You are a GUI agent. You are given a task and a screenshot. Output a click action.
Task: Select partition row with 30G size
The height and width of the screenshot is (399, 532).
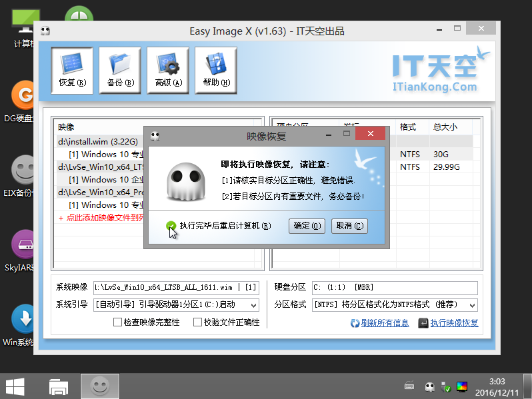pyautogui.click(x=431, y=155)
